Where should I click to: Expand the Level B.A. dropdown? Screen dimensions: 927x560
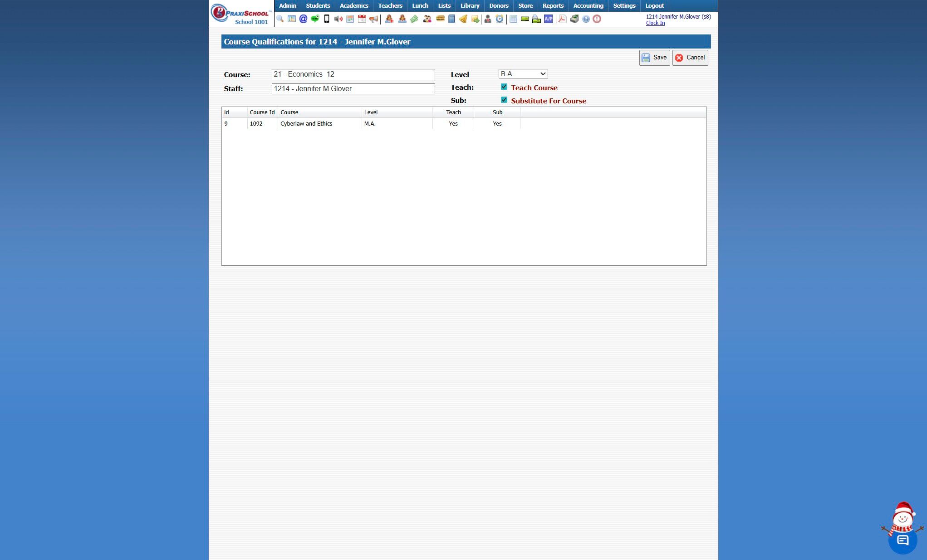[x=523, y=74]
